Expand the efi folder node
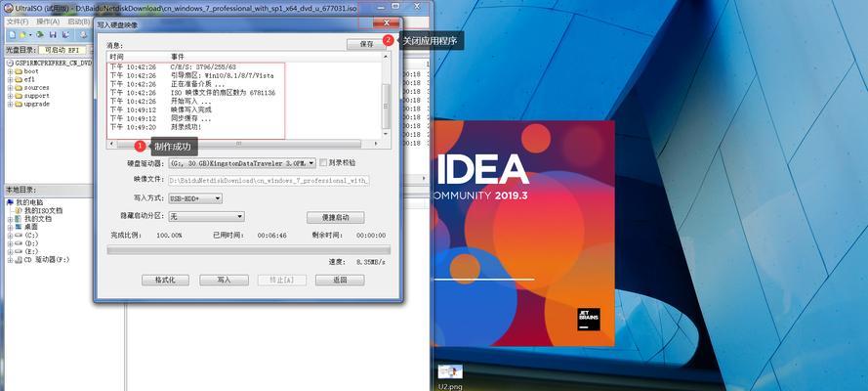The width and height of the screenshot is (868, 391). click(10, 79)
